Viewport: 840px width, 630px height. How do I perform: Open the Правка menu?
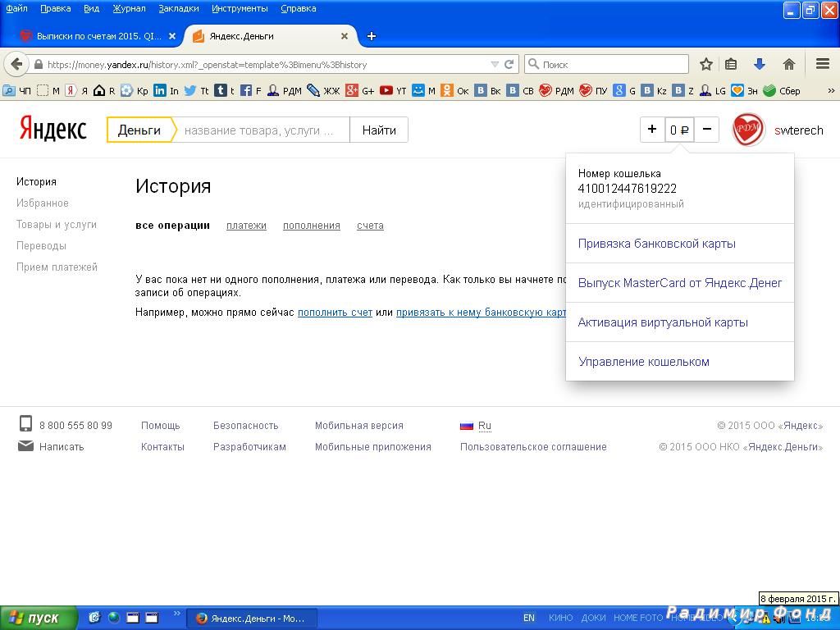click(56, 8)
